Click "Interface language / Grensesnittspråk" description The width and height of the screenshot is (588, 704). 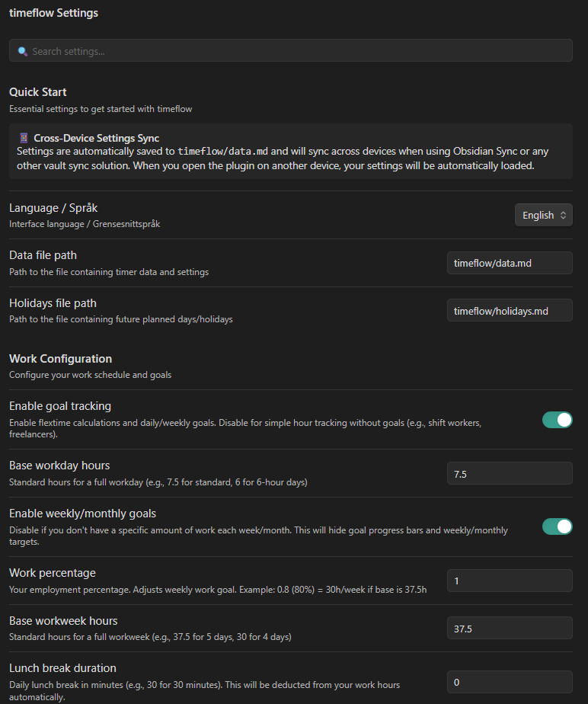click(x=85, y=224)
